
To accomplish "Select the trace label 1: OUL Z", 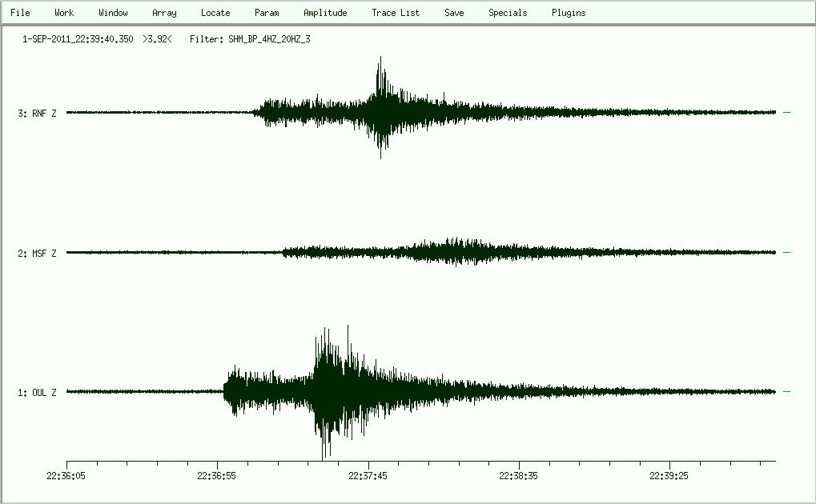I will pyautogui.click(x=37, y=393).
